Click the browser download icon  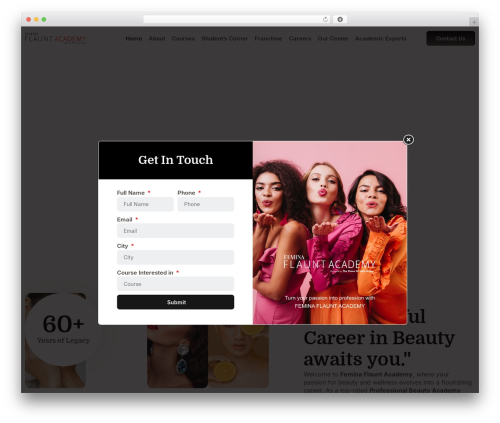[x=340, y=19]
